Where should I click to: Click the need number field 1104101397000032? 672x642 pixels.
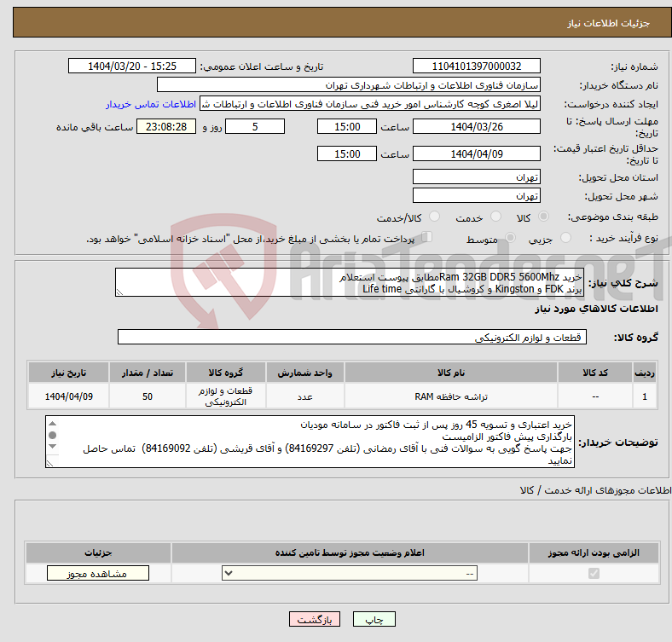click(x=476, y=66)
